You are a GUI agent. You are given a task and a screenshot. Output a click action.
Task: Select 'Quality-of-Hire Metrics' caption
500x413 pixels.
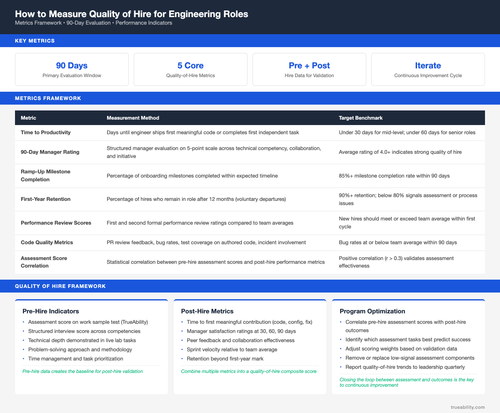190,76
